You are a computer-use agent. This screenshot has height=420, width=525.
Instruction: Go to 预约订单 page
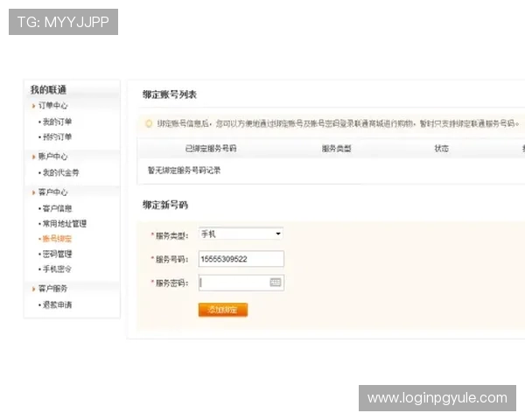57,137
